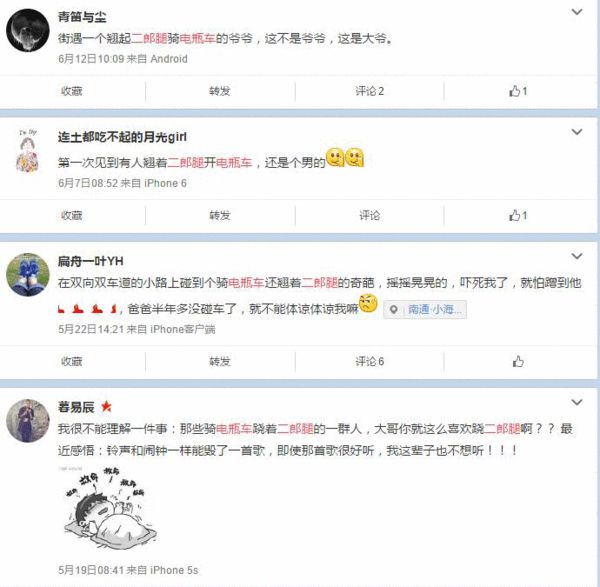The height and width of the screenshot is (587, 600).
Task: Expand options chevron on 月光girl's post
Action: click(x=577, y=132)
